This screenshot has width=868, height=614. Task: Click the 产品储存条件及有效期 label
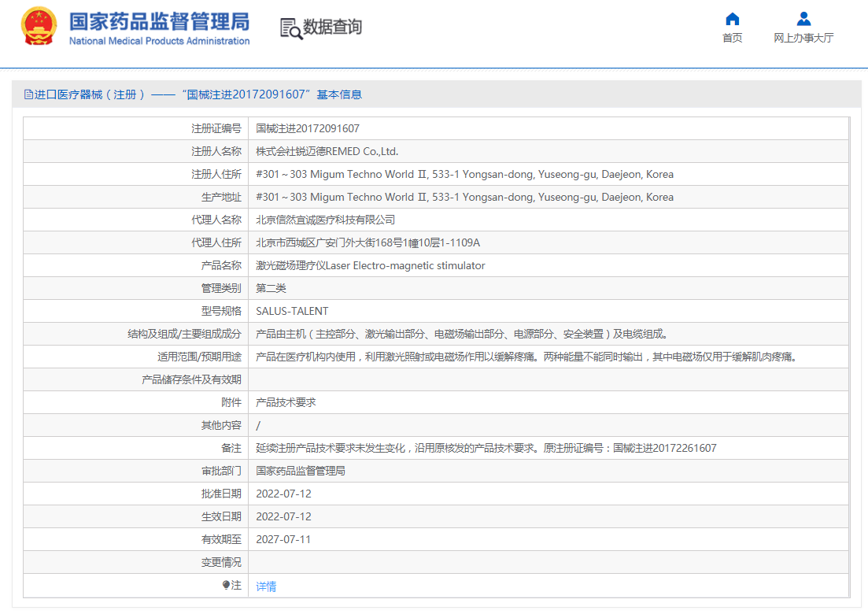pyautogui.click(x=191, y=379)
